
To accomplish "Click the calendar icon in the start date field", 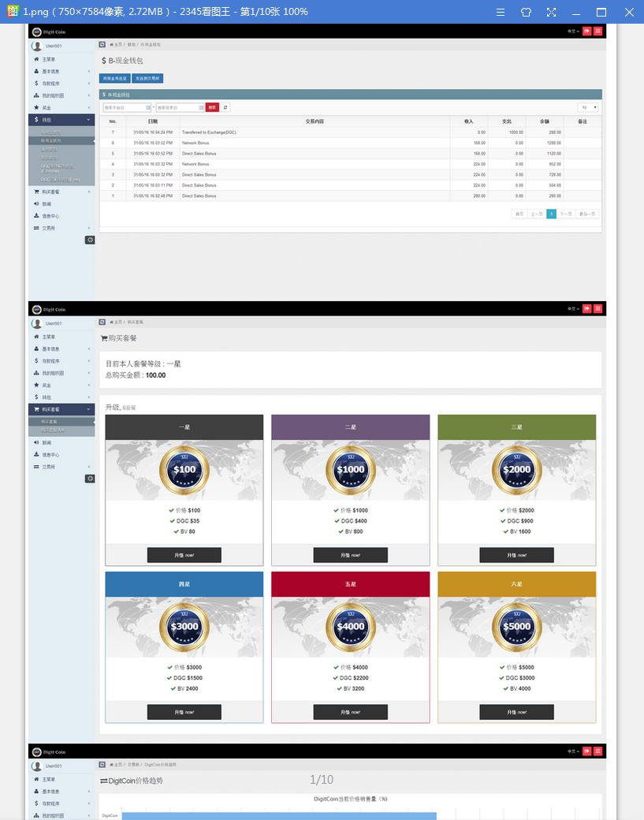I will (x=148, y=107).
